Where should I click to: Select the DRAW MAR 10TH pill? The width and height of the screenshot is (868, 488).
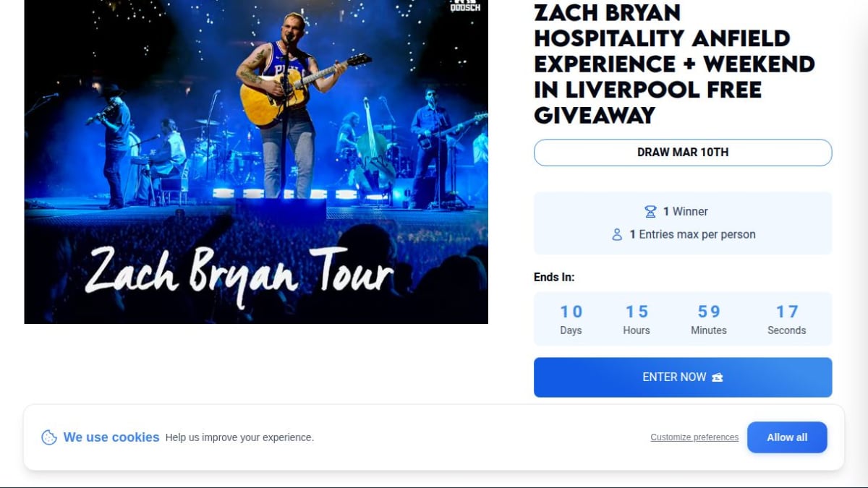coord(683,153)
